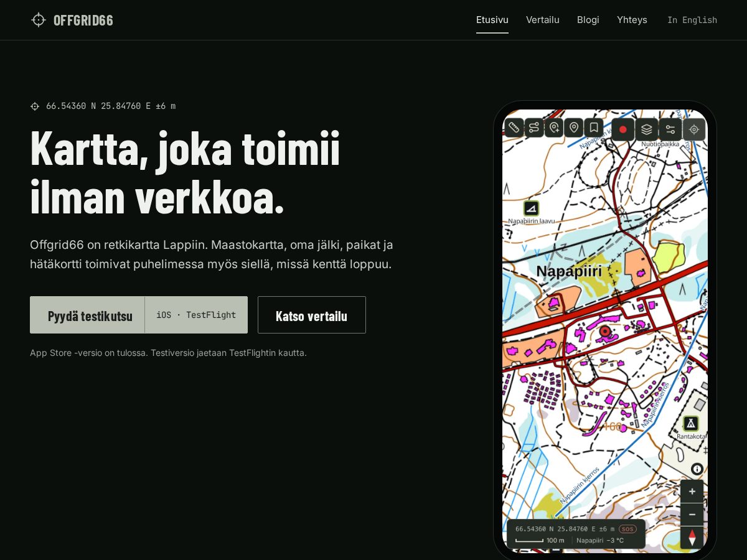Tap the Napapiirin laavu shelter marker

(x=531, y=208)
